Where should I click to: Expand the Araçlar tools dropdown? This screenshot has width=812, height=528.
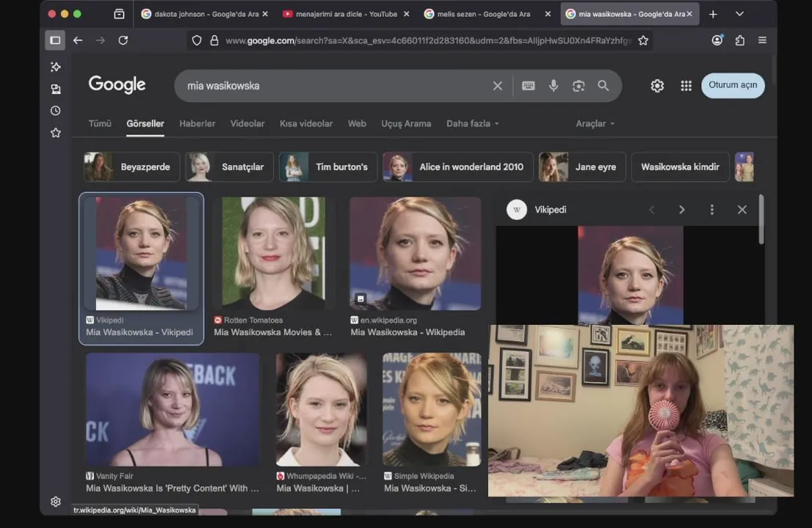coord(595,124)
